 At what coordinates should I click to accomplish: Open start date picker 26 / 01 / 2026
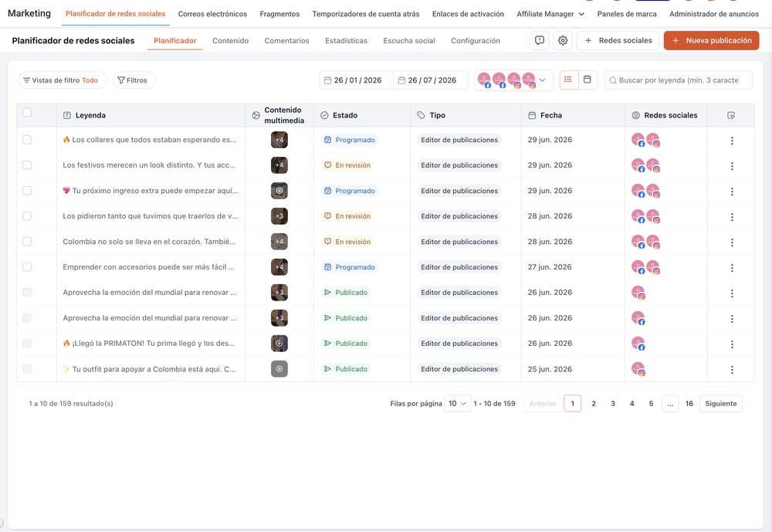[x=357, y=80]
